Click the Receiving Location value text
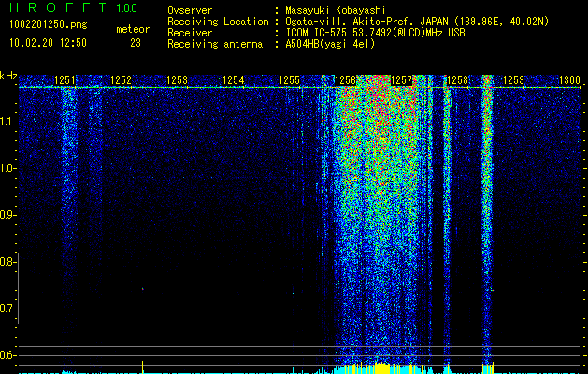The width and height of the screenshot is (588, 374). [417, 22]
